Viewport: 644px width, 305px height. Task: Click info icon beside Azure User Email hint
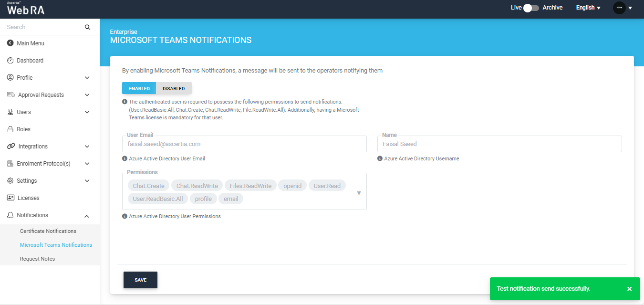click(x=125, y=158)
